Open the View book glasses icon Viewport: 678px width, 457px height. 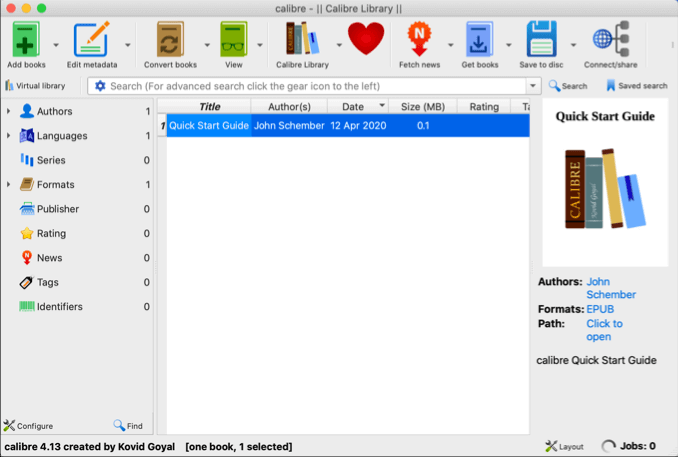point(233,40)
